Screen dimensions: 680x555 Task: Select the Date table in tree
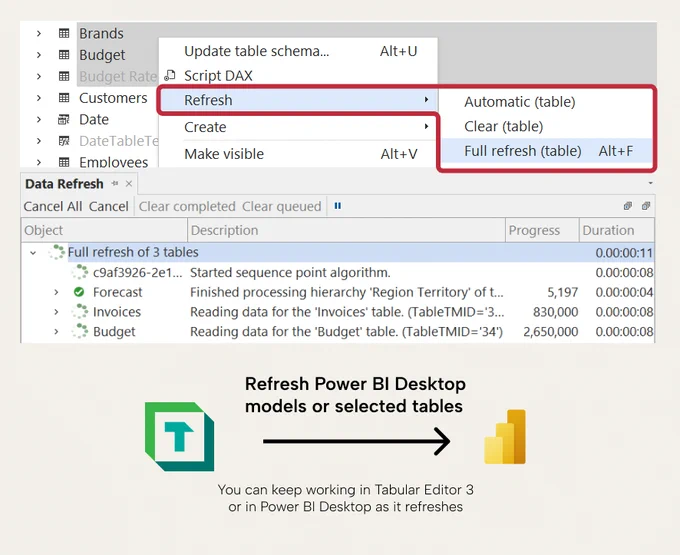coord(94,119)
